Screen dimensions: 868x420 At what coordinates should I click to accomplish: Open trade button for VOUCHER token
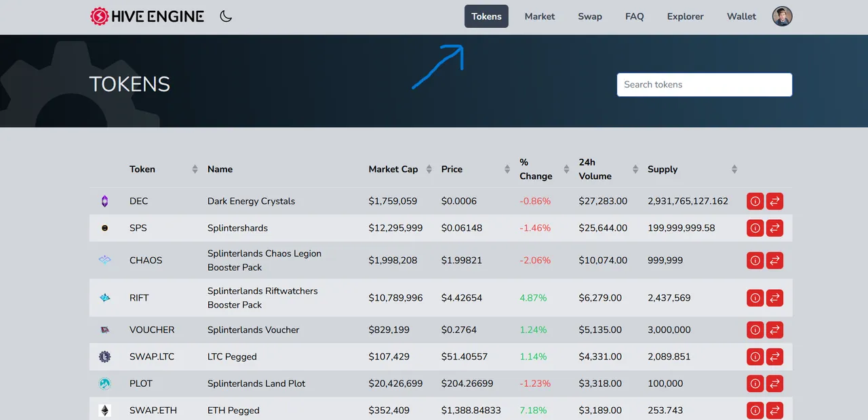(x=775, y=330)
